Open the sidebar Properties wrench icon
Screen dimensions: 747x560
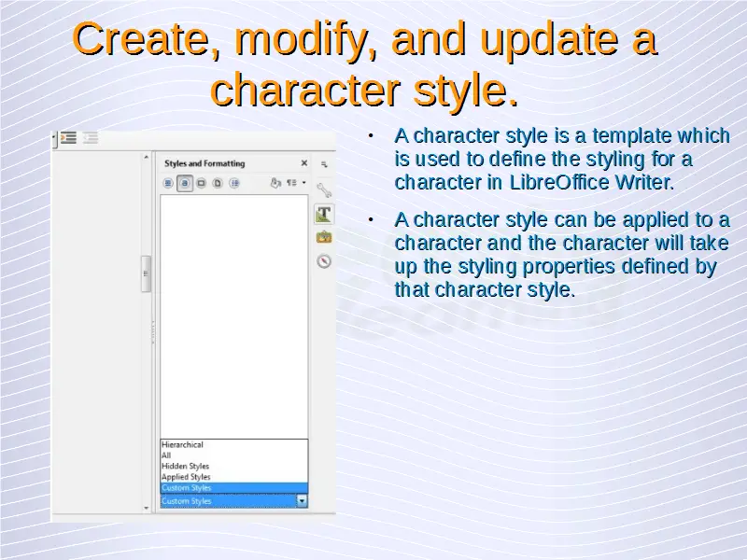324,190
